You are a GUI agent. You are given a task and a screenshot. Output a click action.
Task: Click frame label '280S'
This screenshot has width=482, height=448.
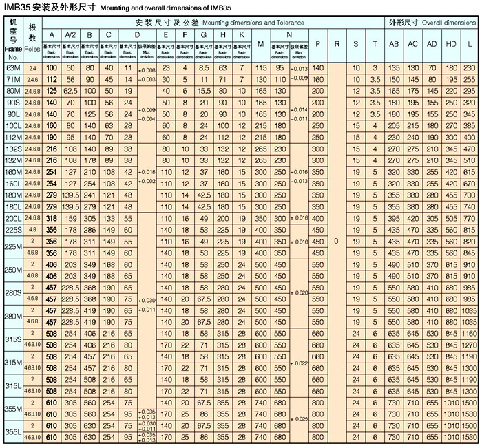[13, 293]
